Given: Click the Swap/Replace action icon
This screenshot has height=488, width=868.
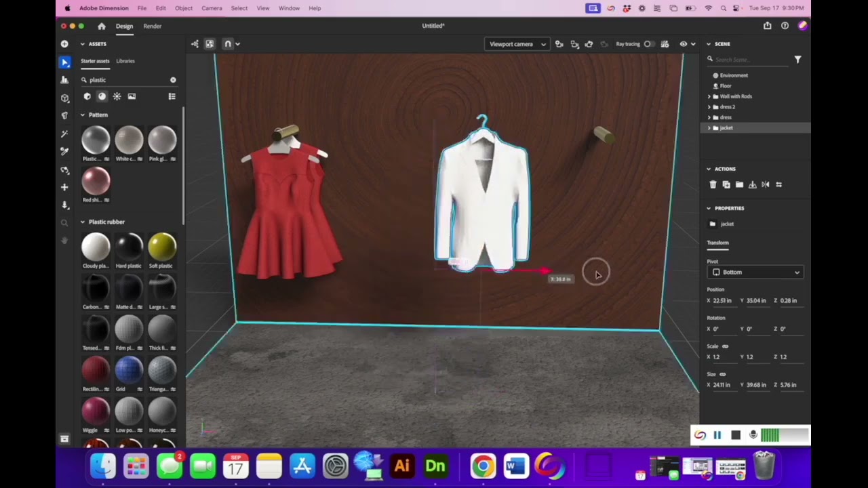Looking at the screenshot, I should [778, 184].
